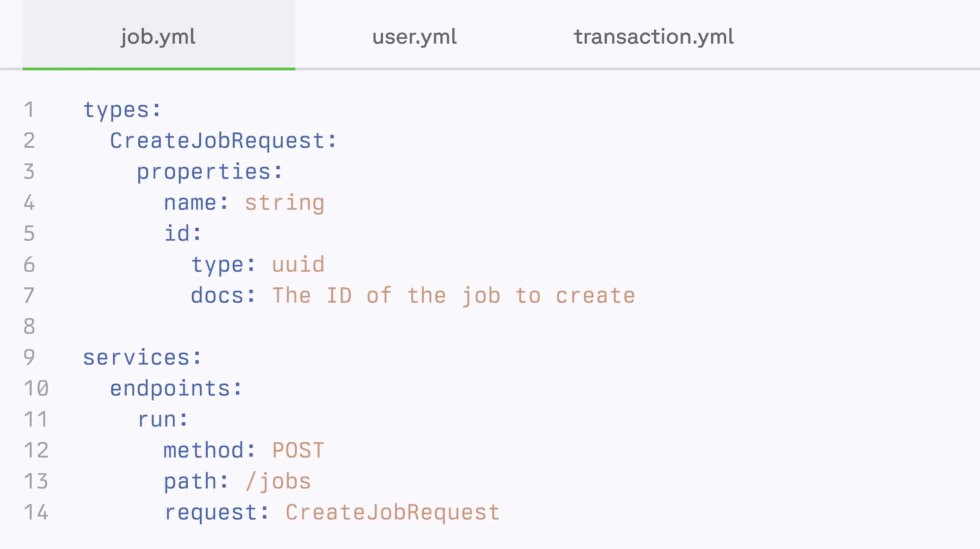Click line number 1 in the gutter
Image resolution: width=980 pixels, height=549 pixels.
coord(29,109)
